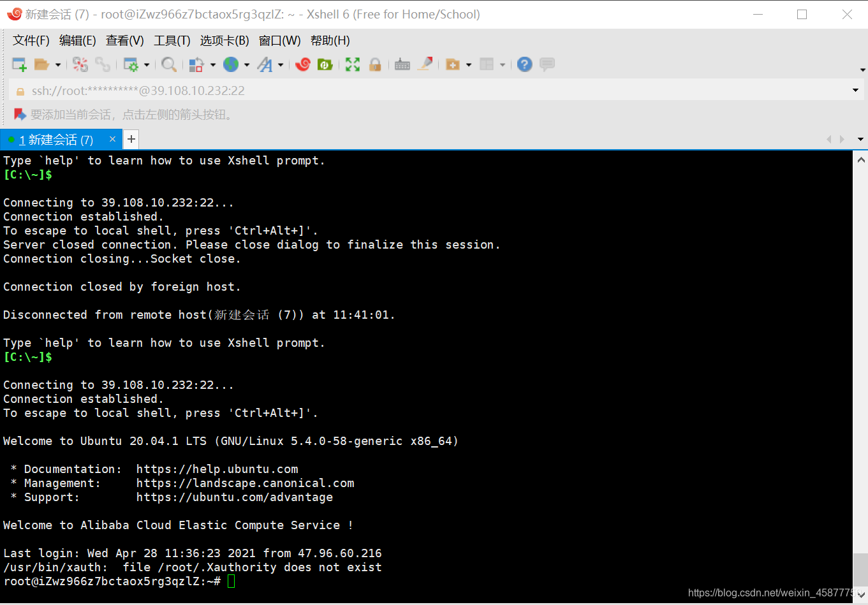Image resolution: width=868 pixels, height=605 pixels.
Task: Click the pane layout icon
Action: 487,64
